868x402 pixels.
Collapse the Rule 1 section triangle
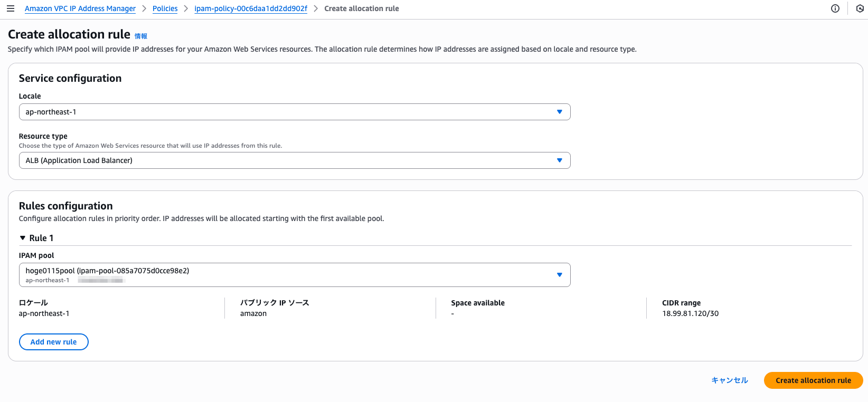pyautogui.click(x=23, y=238)
